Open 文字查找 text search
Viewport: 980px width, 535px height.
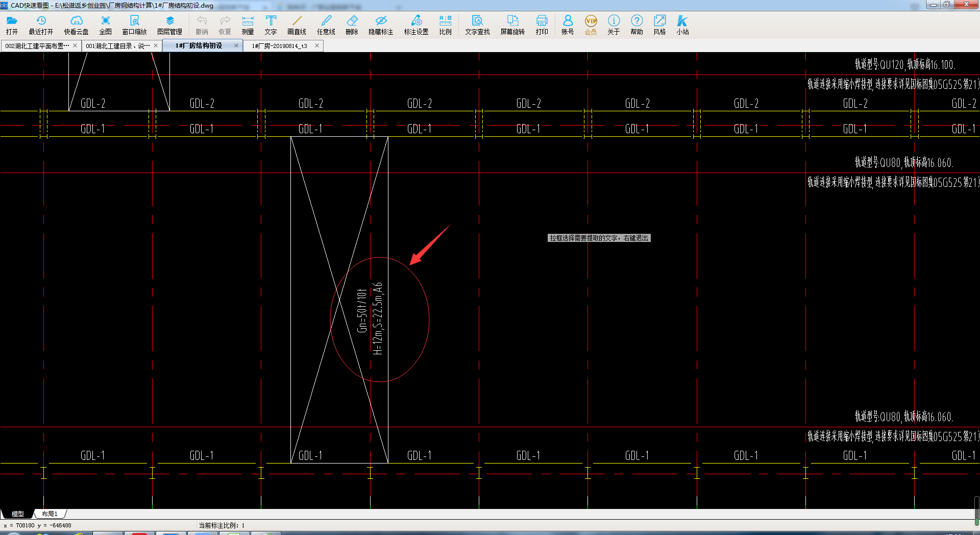click(477, 25)
